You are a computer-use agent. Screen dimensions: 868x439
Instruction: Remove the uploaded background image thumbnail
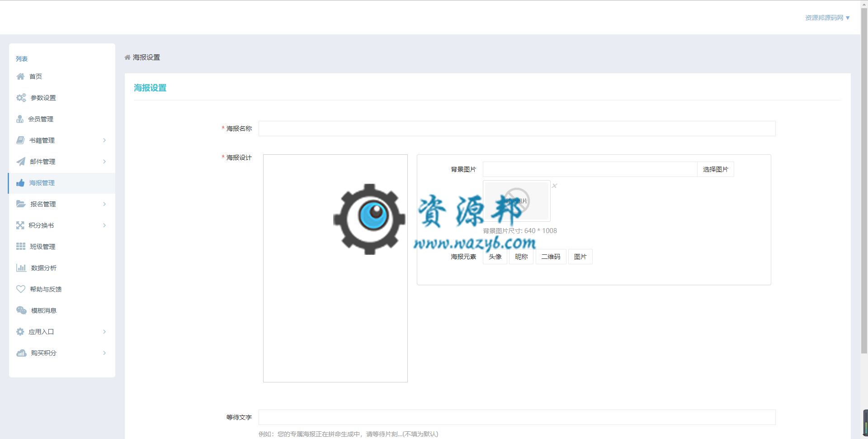pos(555,186)
